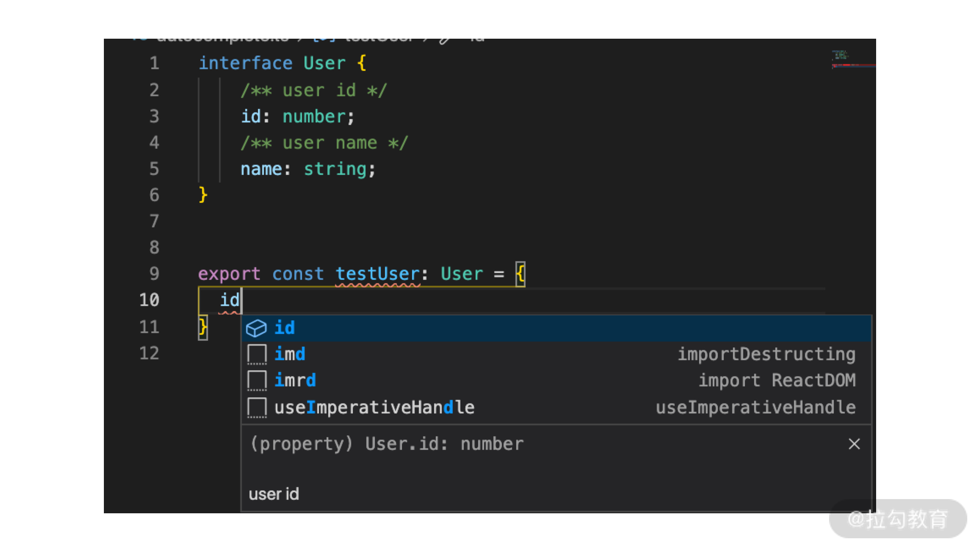Click the highlighted closing brace on line 11
The width and height of the screenshot is (980, 551).
[203, 327]
